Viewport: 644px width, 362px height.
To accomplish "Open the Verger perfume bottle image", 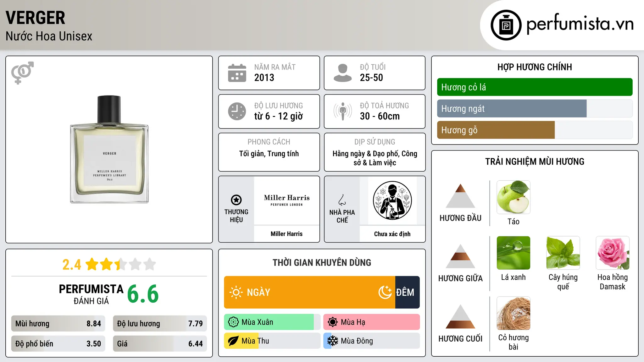I will pyautogui.click(x=109, y=149).
